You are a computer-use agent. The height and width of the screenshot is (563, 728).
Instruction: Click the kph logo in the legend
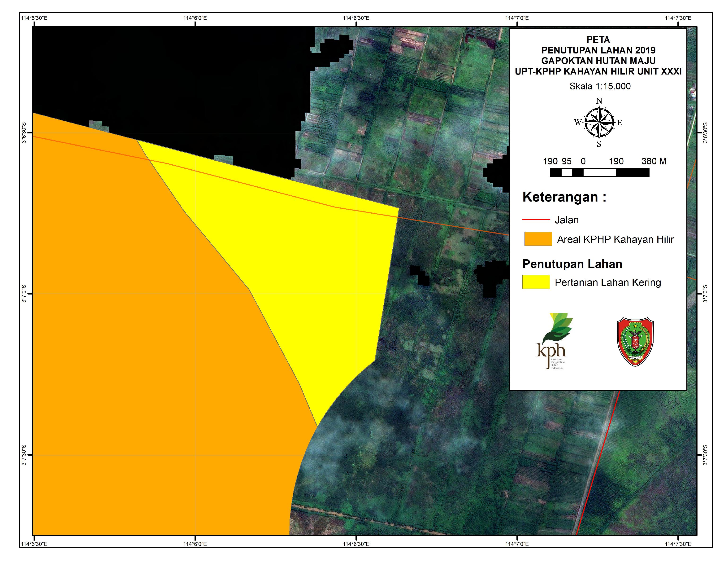(x=554, y=341)
